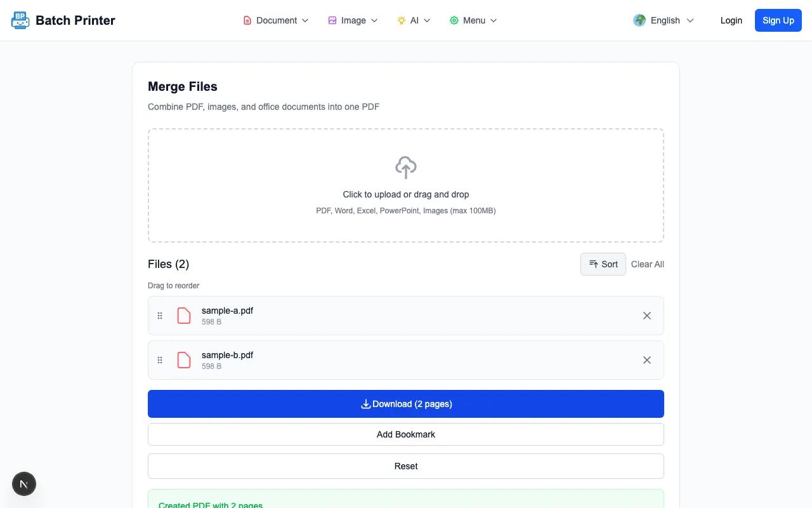Click the Batch Printer title text
The image size is (812, 508).
click(x=75, y=20)
